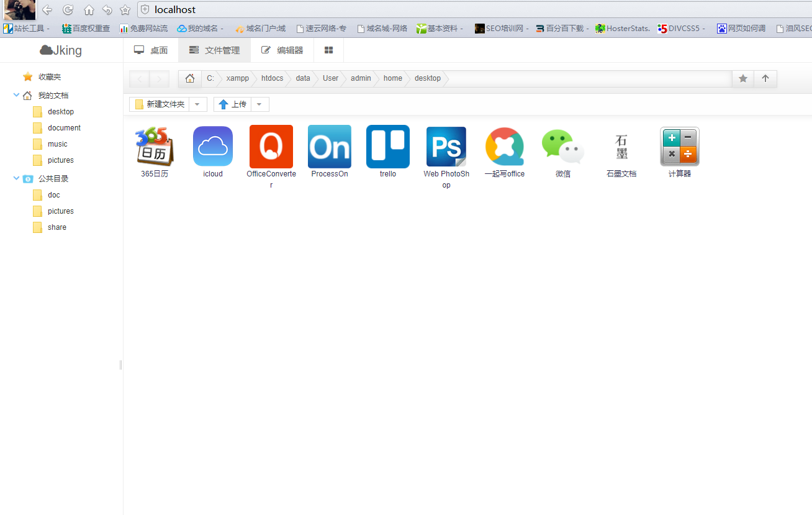Click the sidebar splitter handle
The height and width of the screenshot is (515, 812).
(120, 365)
